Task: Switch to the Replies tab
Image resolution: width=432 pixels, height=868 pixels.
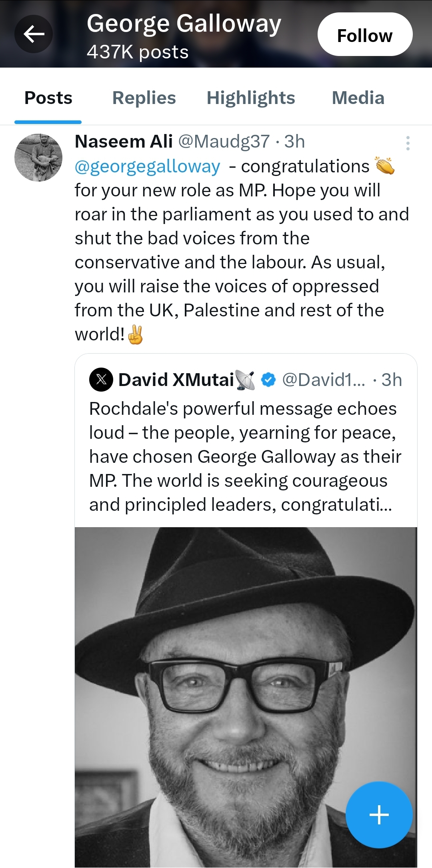Action: coord(144,98)
